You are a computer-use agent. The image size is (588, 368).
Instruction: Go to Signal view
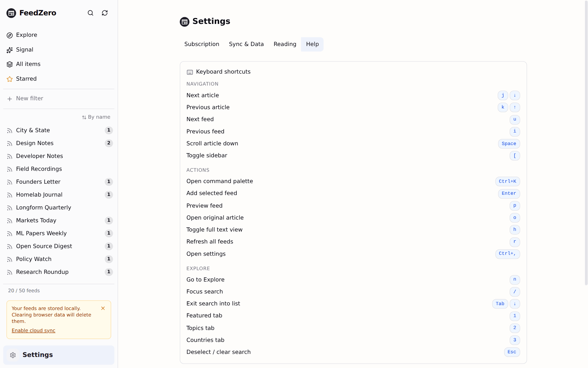coord(59,50)
